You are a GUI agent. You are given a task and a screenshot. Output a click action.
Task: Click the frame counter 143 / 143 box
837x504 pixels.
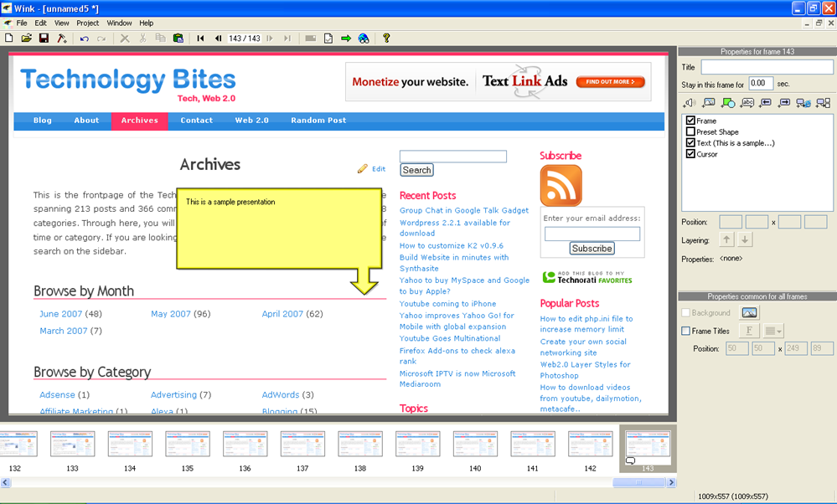[245, 39]
